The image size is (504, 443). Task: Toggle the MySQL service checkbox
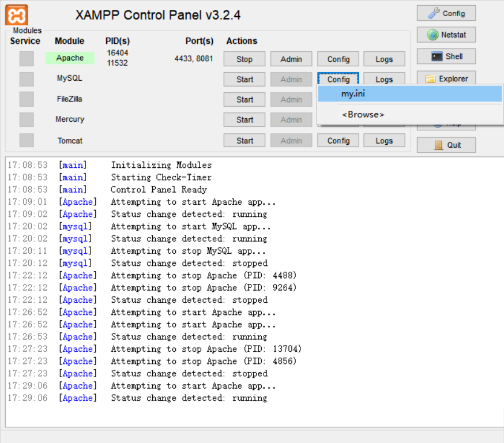click(x=27, y=79)
